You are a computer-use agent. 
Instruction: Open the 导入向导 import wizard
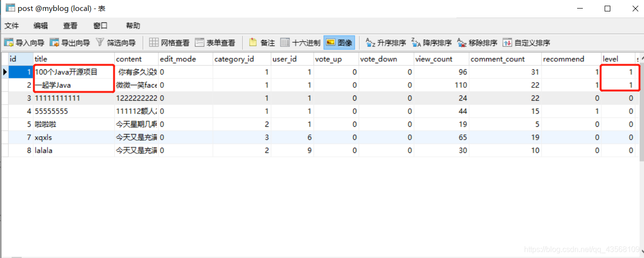coord(24,43)
